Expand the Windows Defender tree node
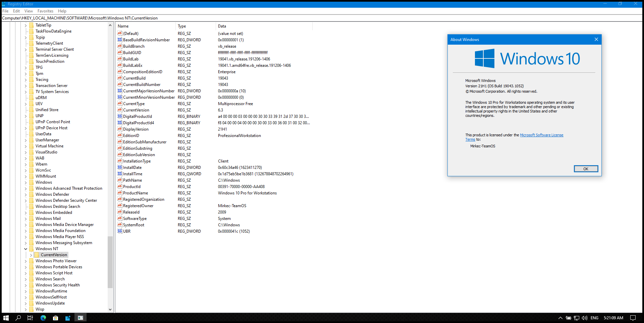This screenshot has height=323, width=644. coord(25,194)
